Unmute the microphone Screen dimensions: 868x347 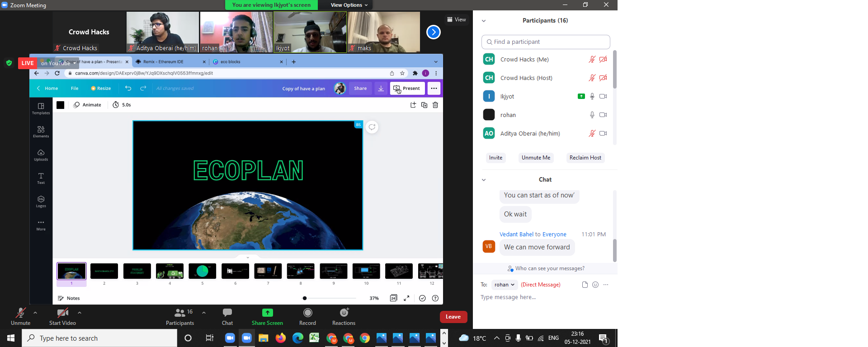click(x=20, y=313)
